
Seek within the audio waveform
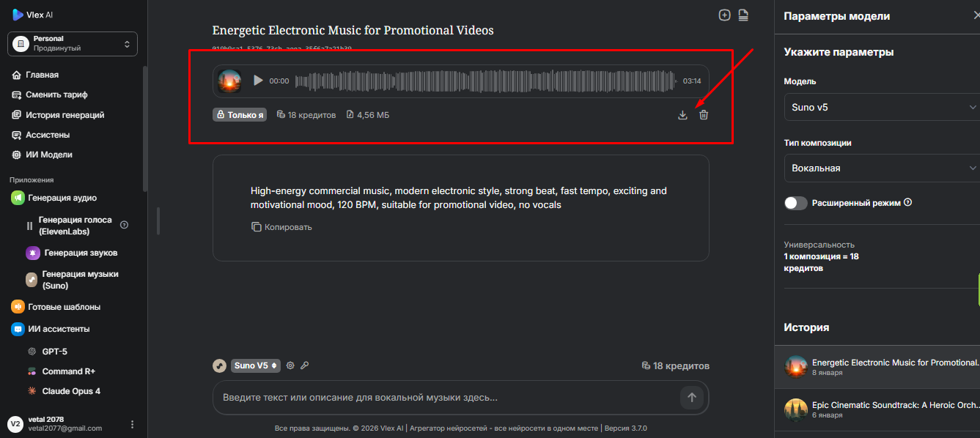[485, 81]
